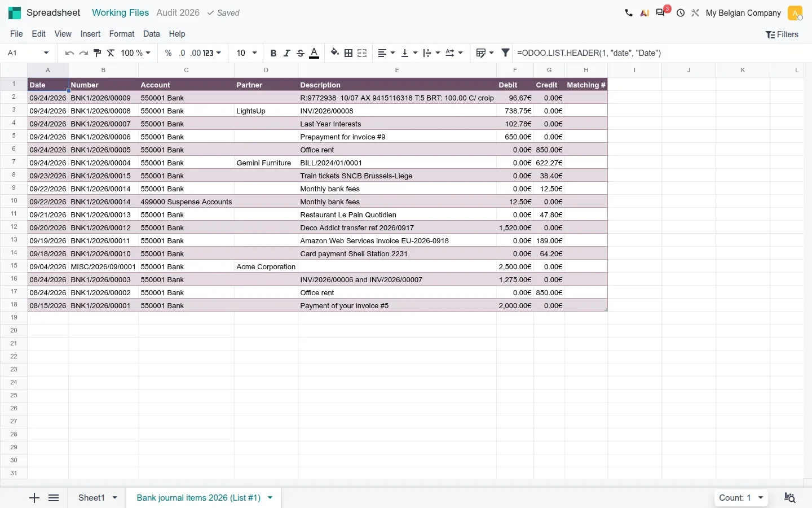Image resolution: width=812 pixels, height=508 pixels.
Task: Open the horizontal align dropdown
Action: [x=386, y=53]
